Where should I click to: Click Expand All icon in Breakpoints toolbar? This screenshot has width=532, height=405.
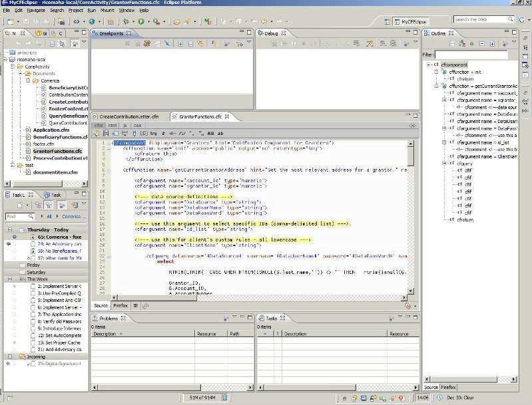[x=180, y=44]
